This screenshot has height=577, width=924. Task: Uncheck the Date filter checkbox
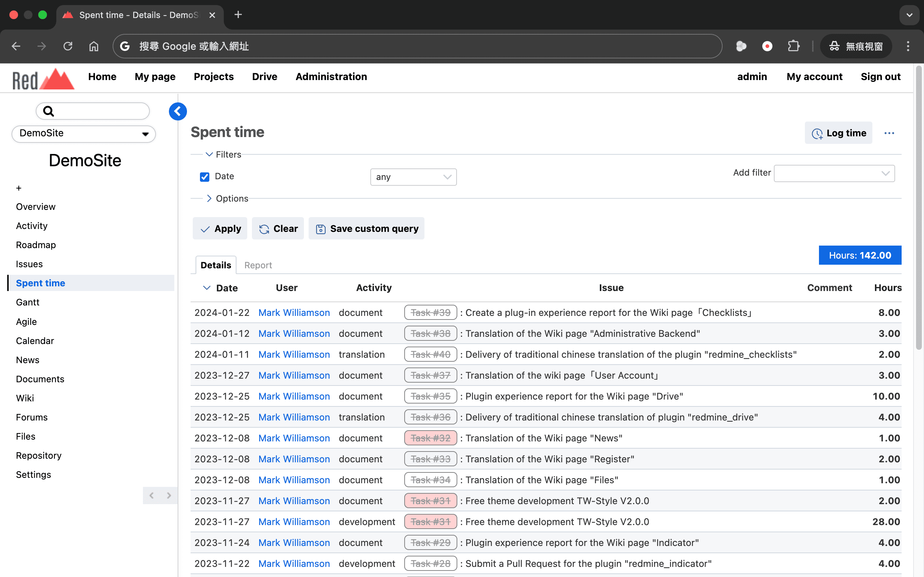pyautogui.click(x=205, y=177)
